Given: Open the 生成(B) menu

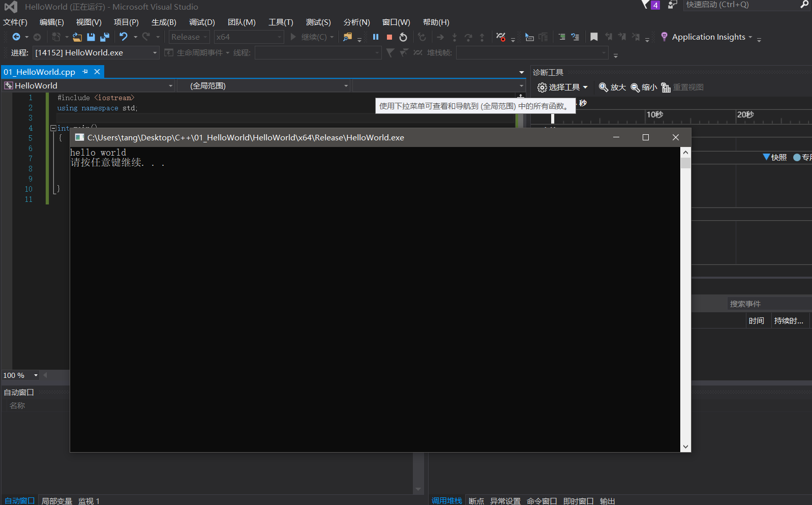Looking at the screenshot, I should pyautogui.click(x=164, y=22).
